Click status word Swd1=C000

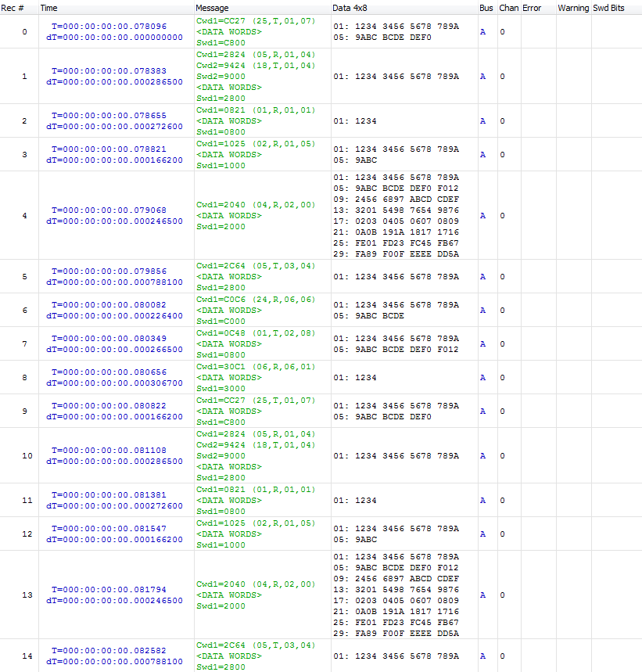pos(221,322)
